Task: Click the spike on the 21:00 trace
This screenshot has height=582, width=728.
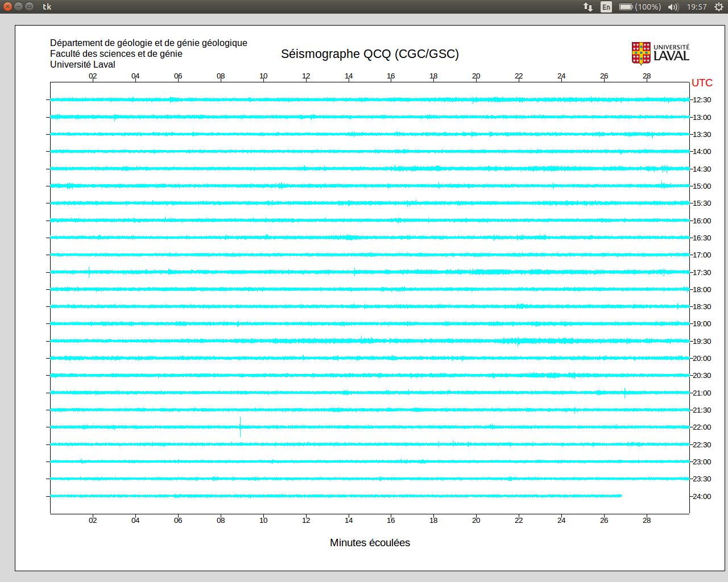Action: (625, 393)
